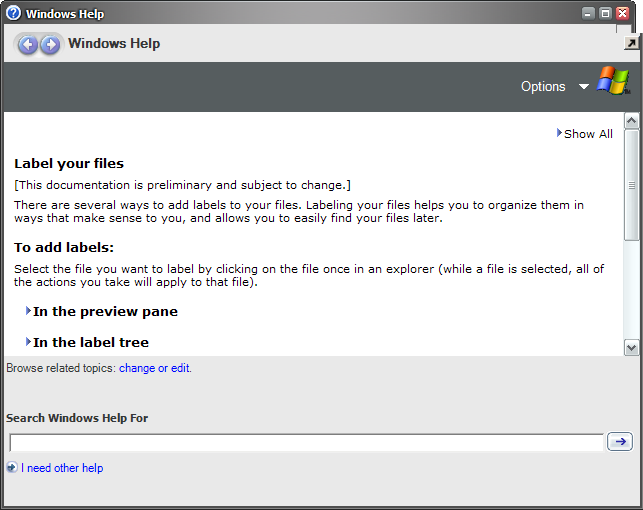Expand the Show All toggle
Image resolution: width=643 pixels, height=510 pixels.
click(x=585, y=134)
